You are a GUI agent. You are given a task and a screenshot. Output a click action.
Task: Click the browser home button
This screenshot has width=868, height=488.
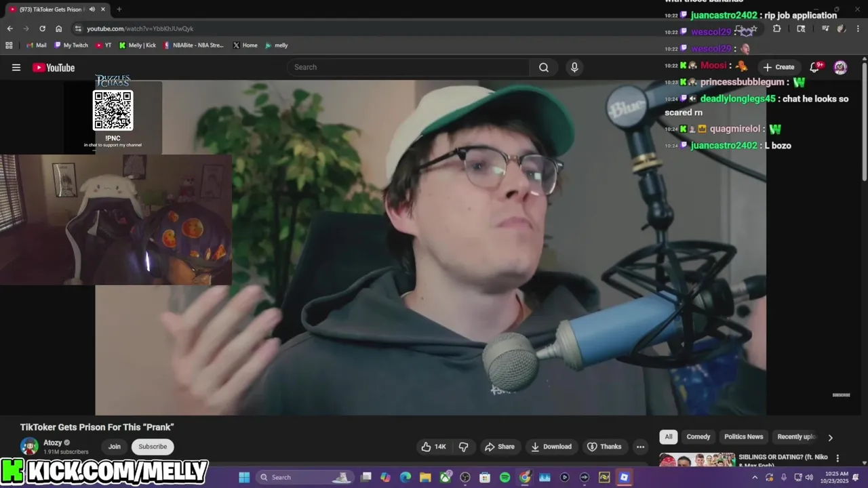[58, 28]
